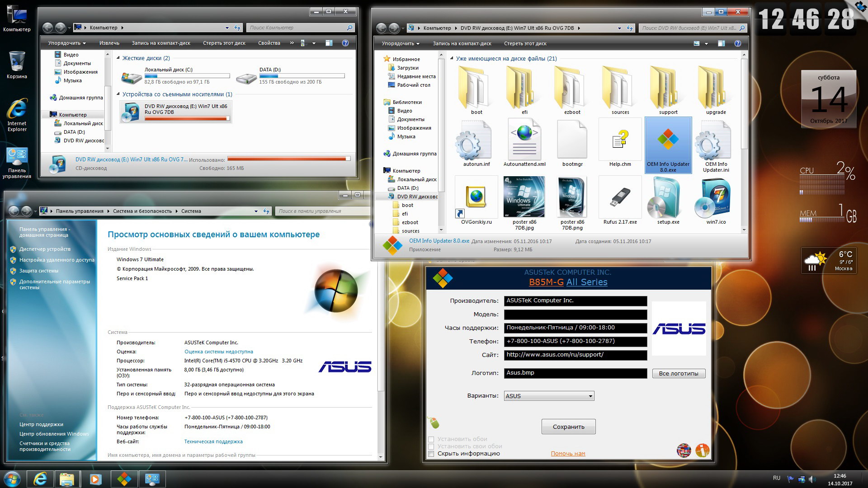Click the help icon in Computer window
The width and height of the screenshot is (868, 488).
point(345,43)
